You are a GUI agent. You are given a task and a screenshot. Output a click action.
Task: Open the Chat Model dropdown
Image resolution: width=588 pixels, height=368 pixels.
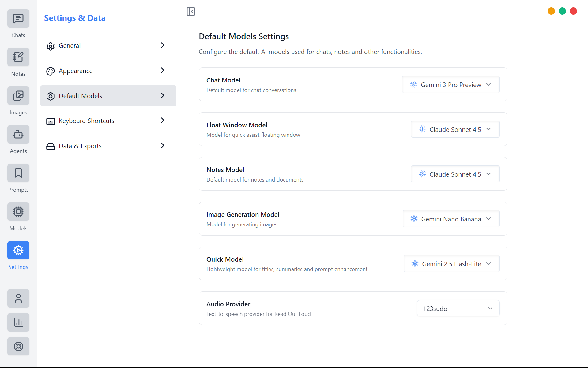[x=450, y=85]
